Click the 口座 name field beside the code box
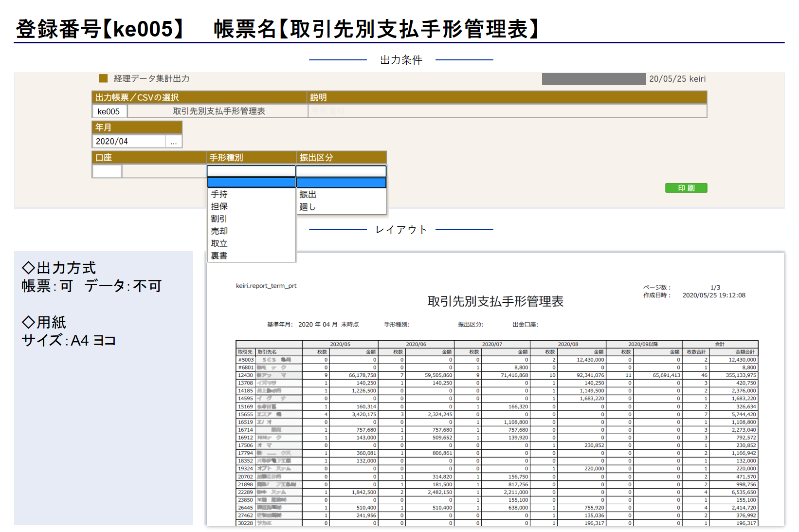799x532 pixels. click(164, 171)
